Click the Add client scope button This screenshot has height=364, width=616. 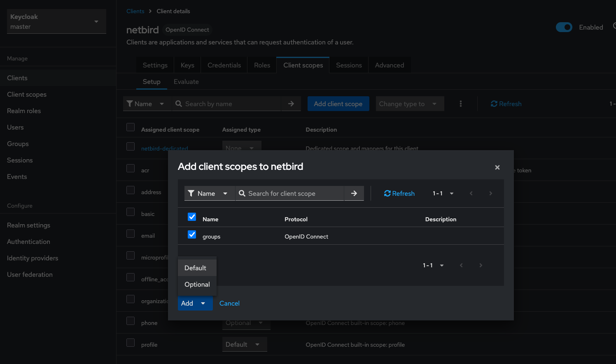click(x=338, y=104)
